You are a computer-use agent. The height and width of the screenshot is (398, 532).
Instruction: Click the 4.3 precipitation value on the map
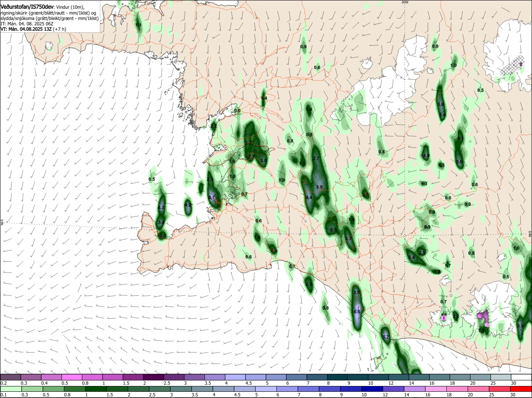(x=162, y=207)
